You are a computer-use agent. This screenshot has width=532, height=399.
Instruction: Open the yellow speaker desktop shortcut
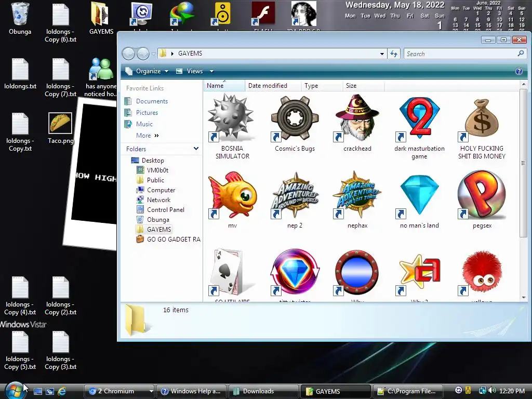(222, 14)
